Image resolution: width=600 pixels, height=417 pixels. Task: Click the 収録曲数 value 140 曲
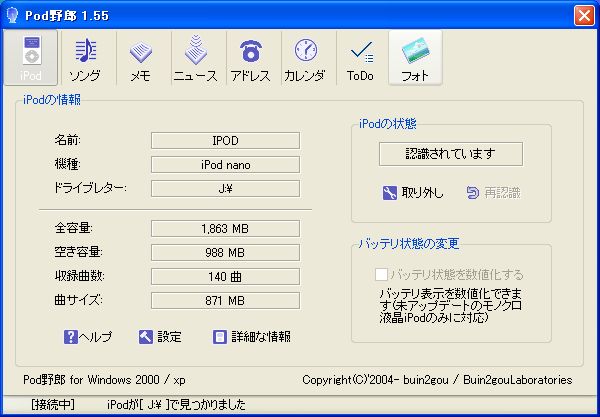click(x=225, y=277)
